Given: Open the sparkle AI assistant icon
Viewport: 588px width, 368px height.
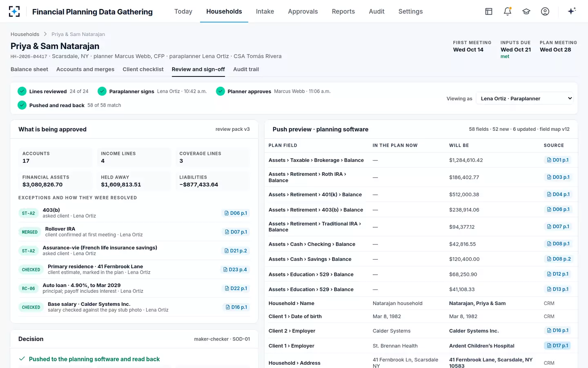Looking at the screenshot, I should click(x=572, y=11).
